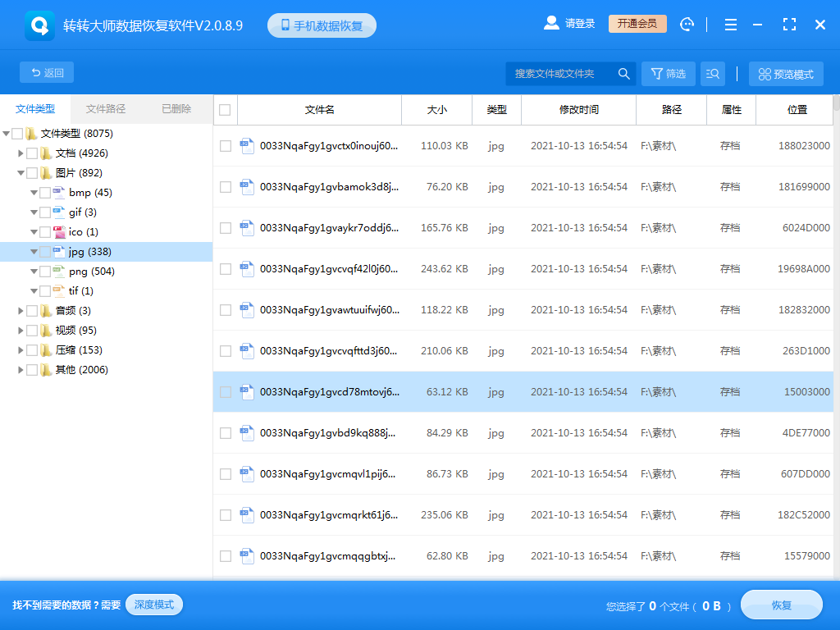The height and width of the screenshot is (630, 840).
Task: Click the tif file type icon in tree
Action: coord(59,291)
